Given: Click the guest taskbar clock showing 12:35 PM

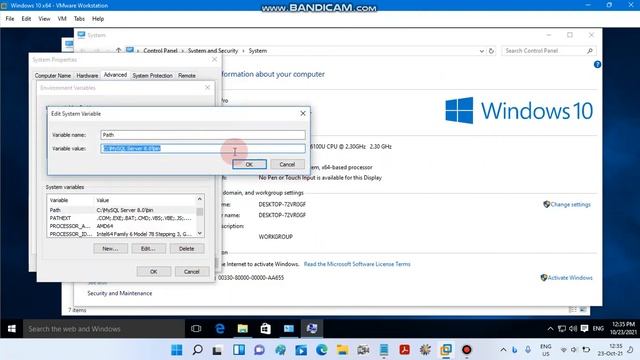Looking at the screenshot, I should click(x=623, y=328).
